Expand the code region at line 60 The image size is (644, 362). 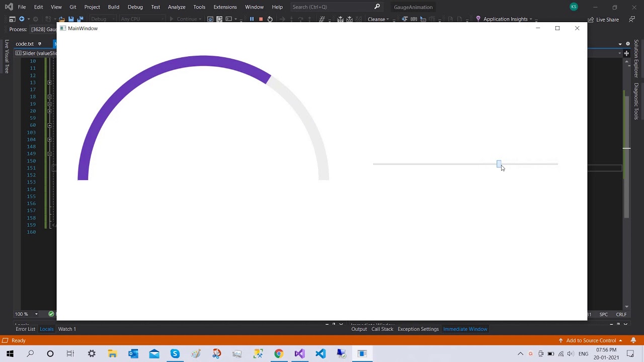tap(49, 125)
